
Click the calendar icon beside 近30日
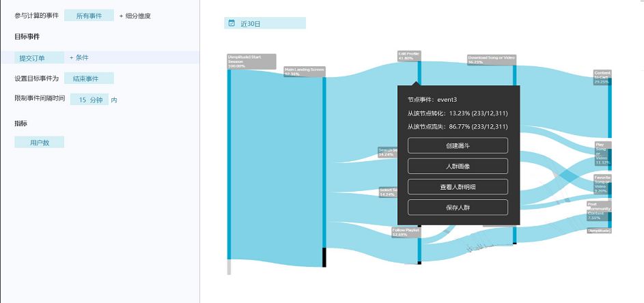pyautogui.click(x=232, y=23)
